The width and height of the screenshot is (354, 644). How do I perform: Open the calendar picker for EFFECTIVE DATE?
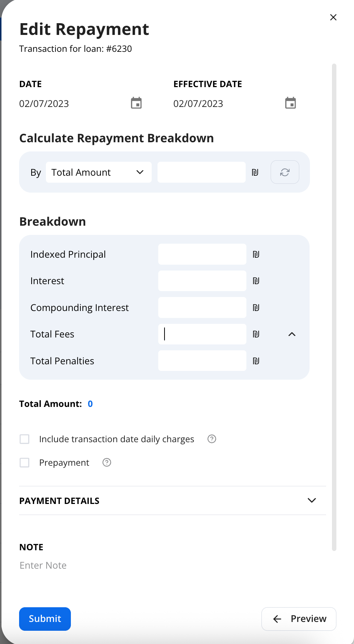pos(290,103)
